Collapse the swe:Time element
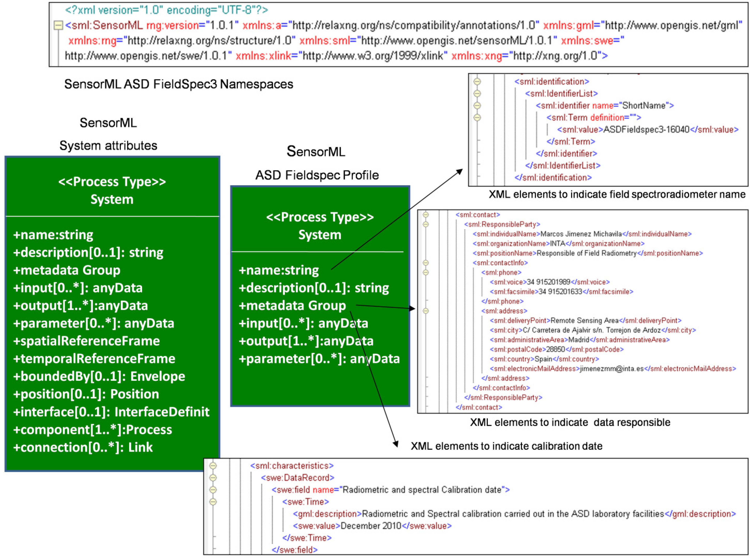Viewport: 754px width, 560px height. [x=213, y=502]
